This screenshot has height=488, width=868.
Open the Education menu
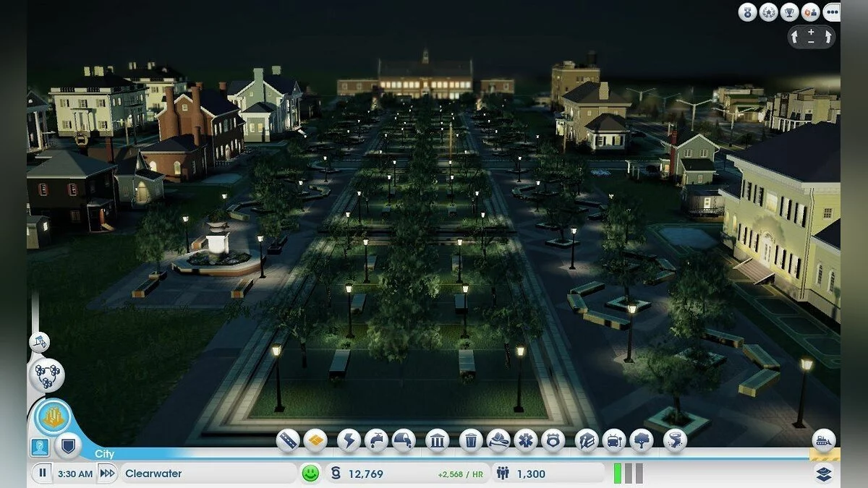pyautogui.click(x=587, y=440)
